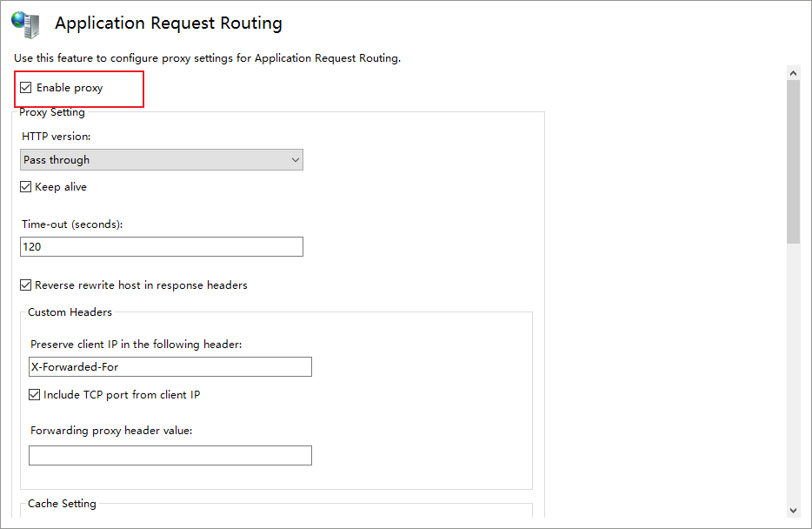This screenshot has height=529, width=812.
Task: Toggle the Keep alive checkbox
Action: [x=26, y=187]
